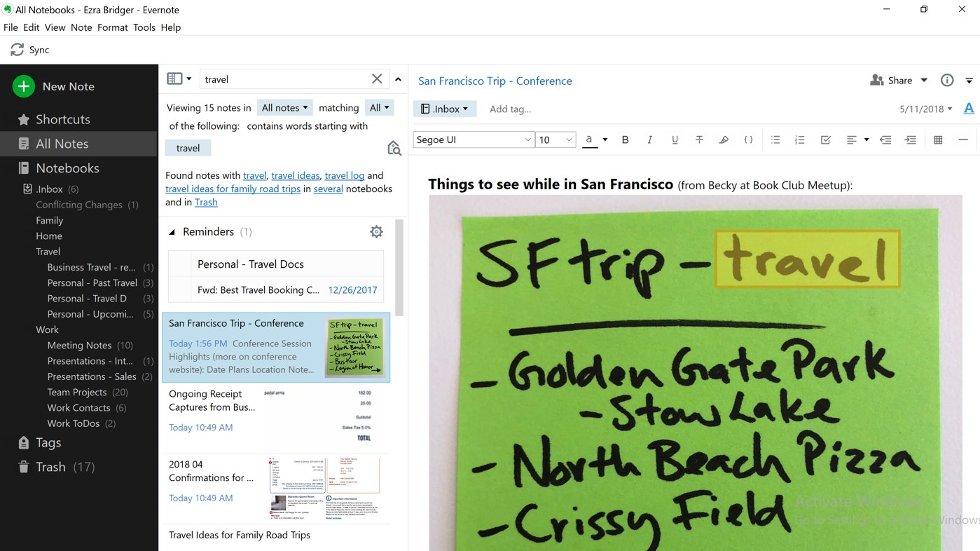
Task: Follow the 'travel ideas for family road trips' link
Action: pyautogui.click(x=233, y=189)
